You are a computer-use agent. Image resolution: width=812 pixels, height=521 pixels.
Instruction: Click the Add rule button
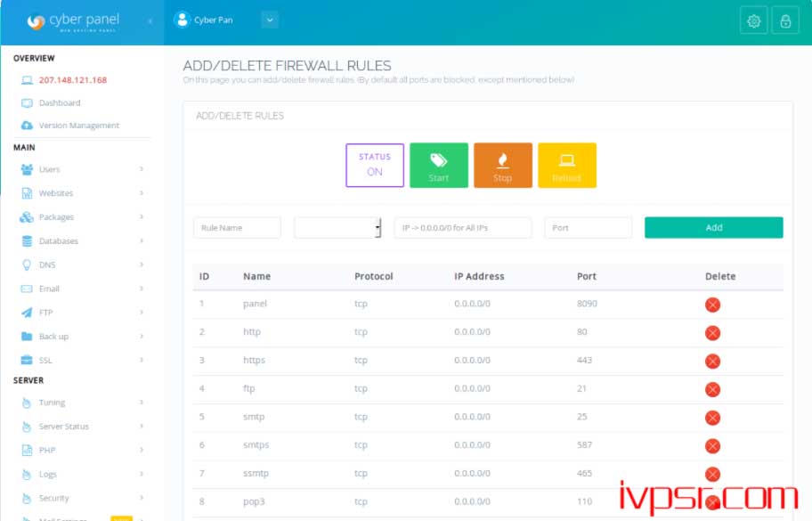click(713, 227)
